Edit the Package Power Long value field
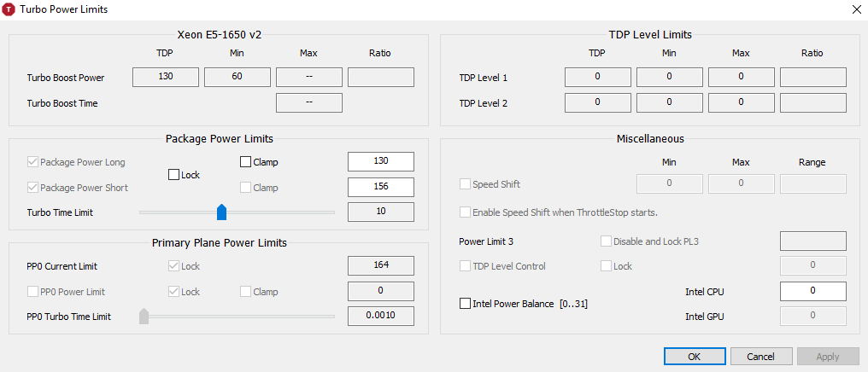The height and width of the screenshot is (372, 868). pos(380,162)
